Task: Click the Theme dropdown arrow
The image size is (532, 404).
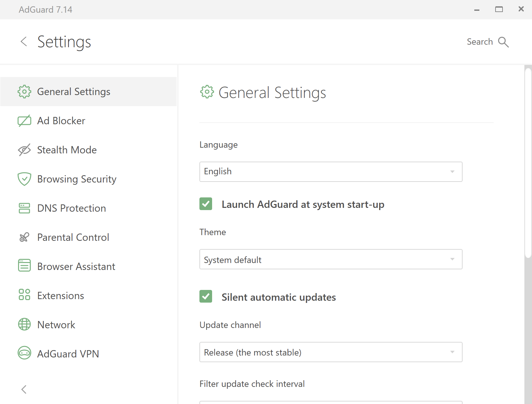Action: [452, 259]
